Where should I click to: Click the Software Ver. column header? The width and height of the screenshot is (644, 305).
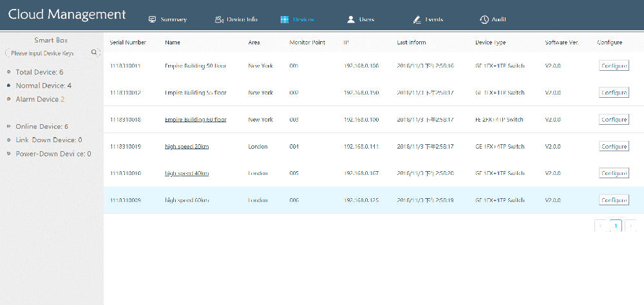coord(562,42)
